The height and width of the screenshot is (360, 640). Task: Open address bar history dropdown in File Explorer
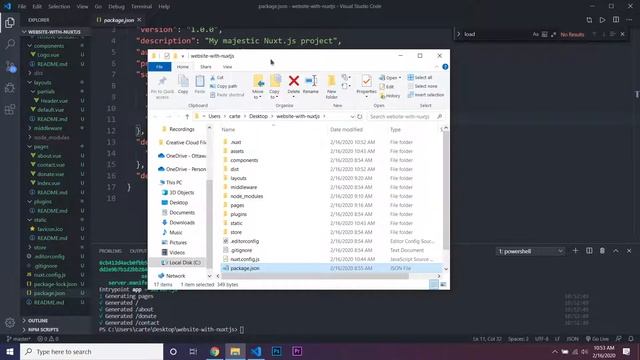point(352,116)
